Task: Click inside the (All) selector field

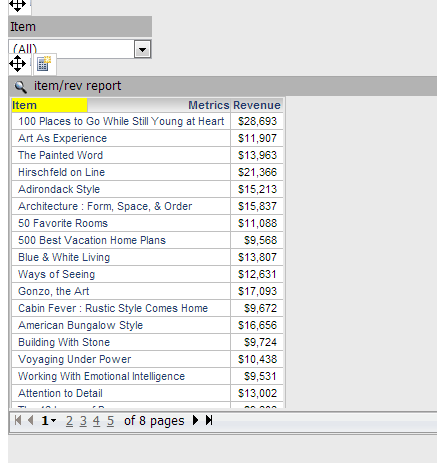Action: pos(72,49)
